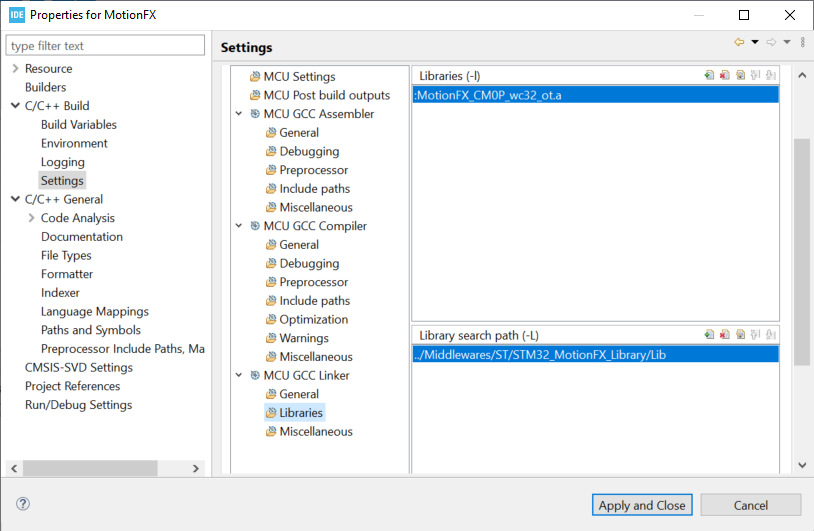
Task: Open the Logging page
Action: 63,162
